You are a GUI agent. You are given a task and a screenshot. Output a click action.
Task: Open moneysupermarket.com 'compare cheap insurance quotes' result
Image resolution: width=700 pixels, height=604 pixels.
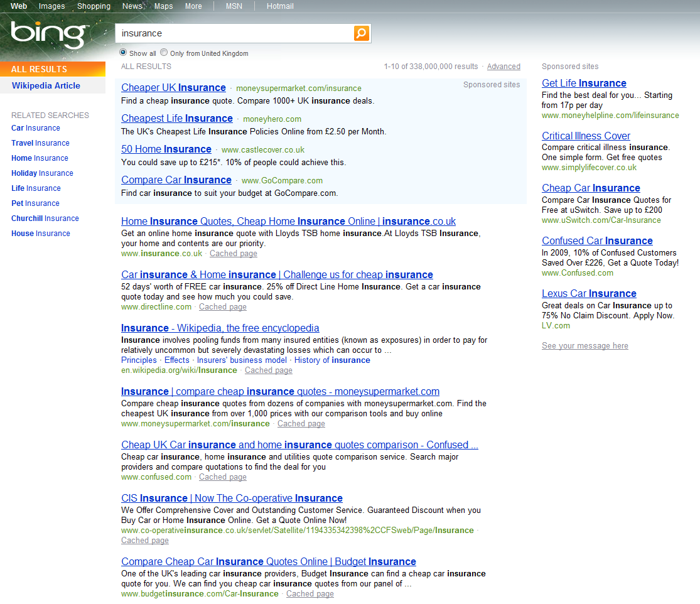point(281,392)
